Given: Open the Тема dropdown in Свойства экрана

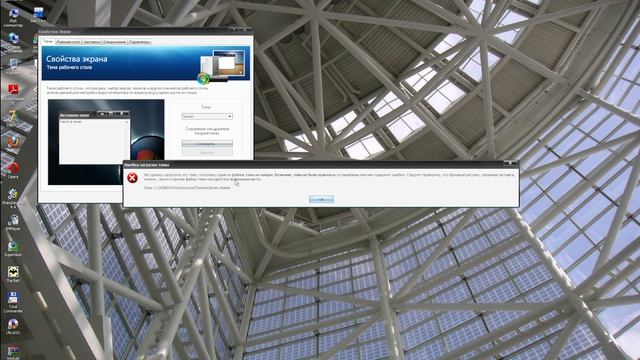Looking at the screenshot, I should (x=207, y=116).
